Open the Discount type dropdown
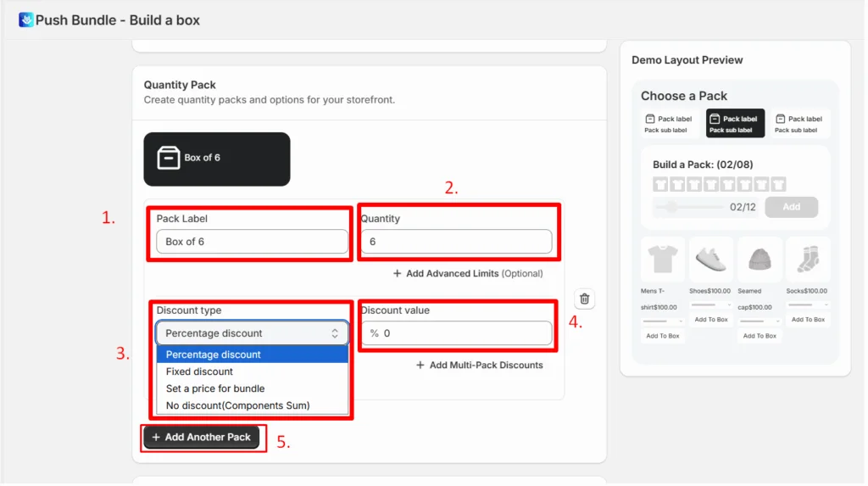 [x=252, y=333]
